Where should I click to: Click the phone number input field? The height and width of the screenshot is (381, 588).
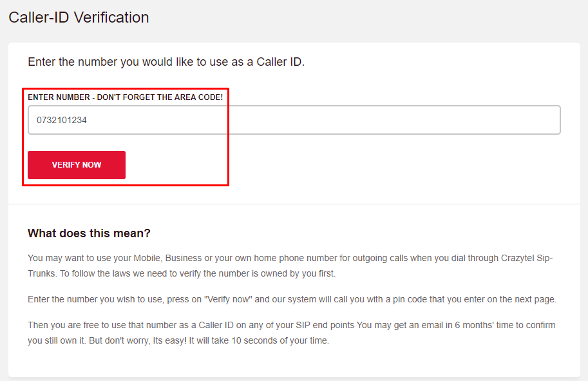(294, 120)
